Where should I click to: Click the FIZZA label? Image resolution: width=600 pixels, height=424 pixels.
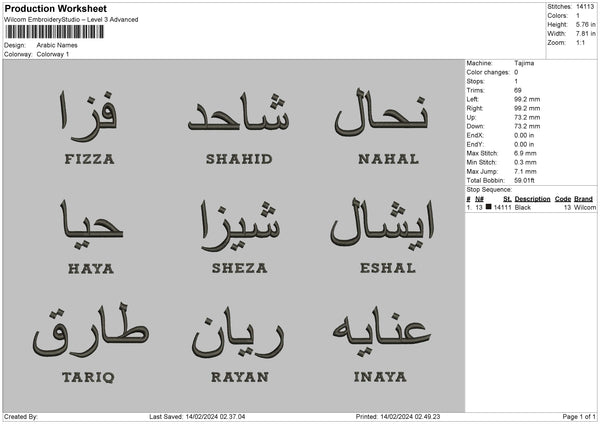pyautogui.click(x=90, y=159)
